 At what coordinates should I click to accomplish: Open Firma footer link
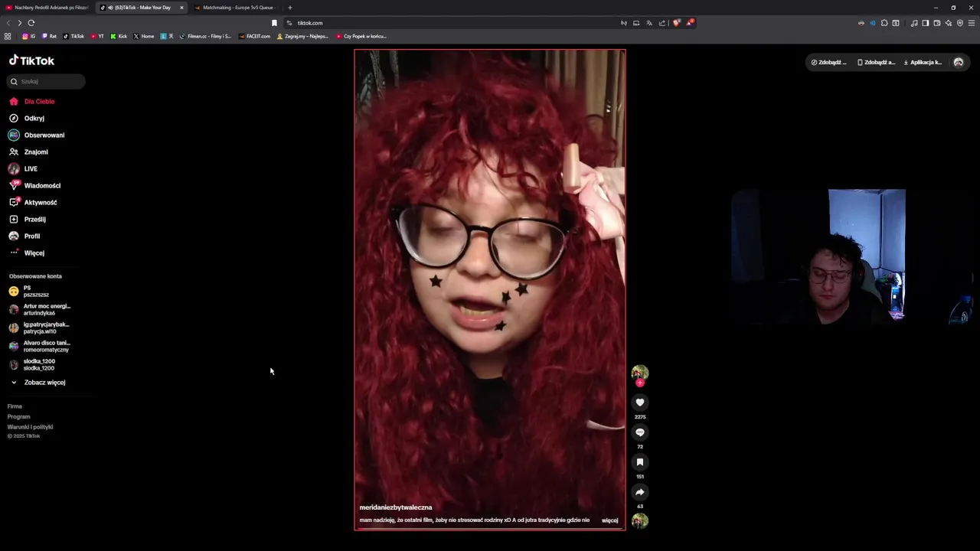tap(15, 406)
